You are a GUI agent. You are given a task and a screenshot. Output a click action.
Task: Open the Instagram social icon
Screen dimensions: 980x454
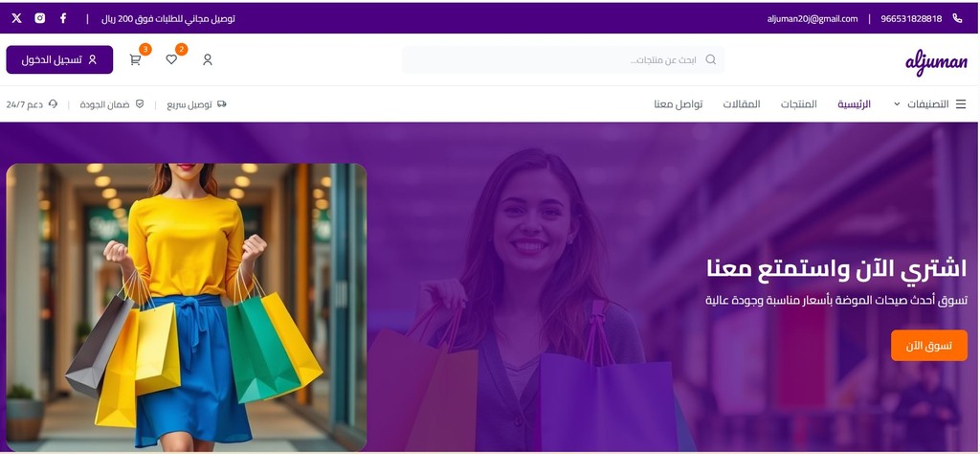[40, 18]
